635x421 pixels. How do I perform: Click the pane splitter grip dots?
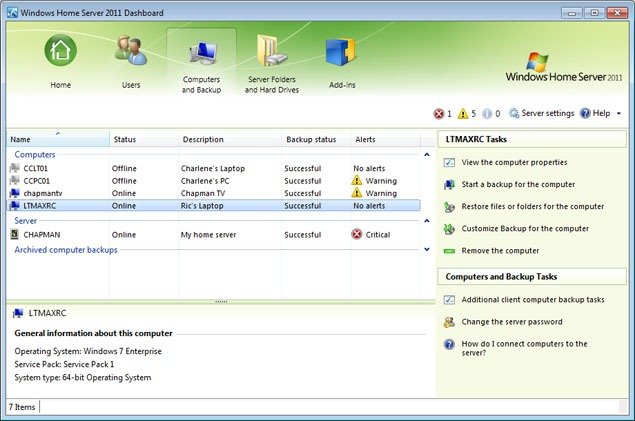[221, 302]
